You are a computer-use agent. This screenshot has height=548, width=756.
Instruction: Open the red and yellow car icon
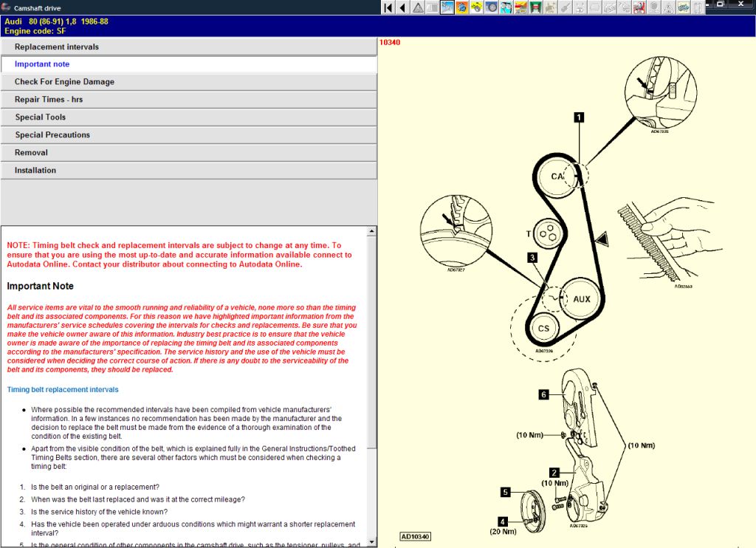[520, 7]
